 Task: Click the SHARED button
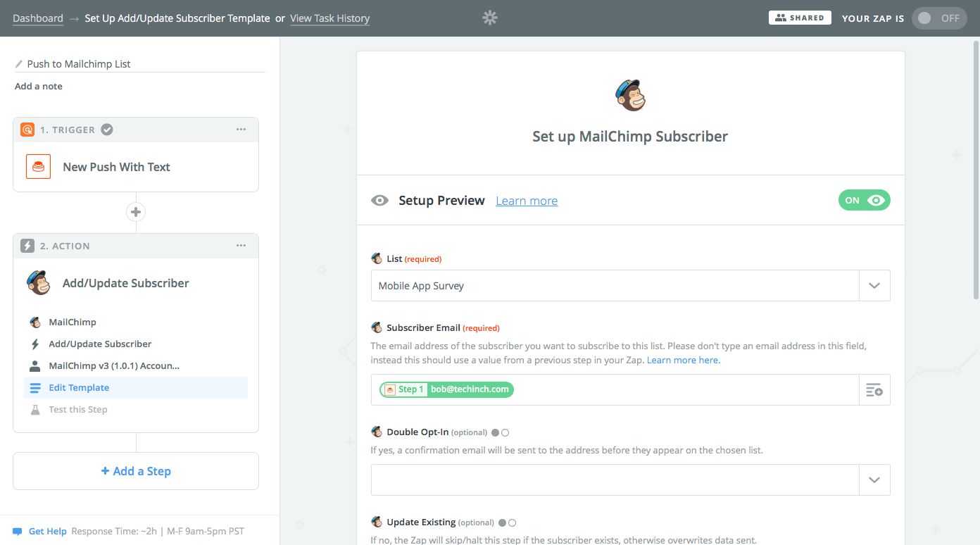point(800,18)
